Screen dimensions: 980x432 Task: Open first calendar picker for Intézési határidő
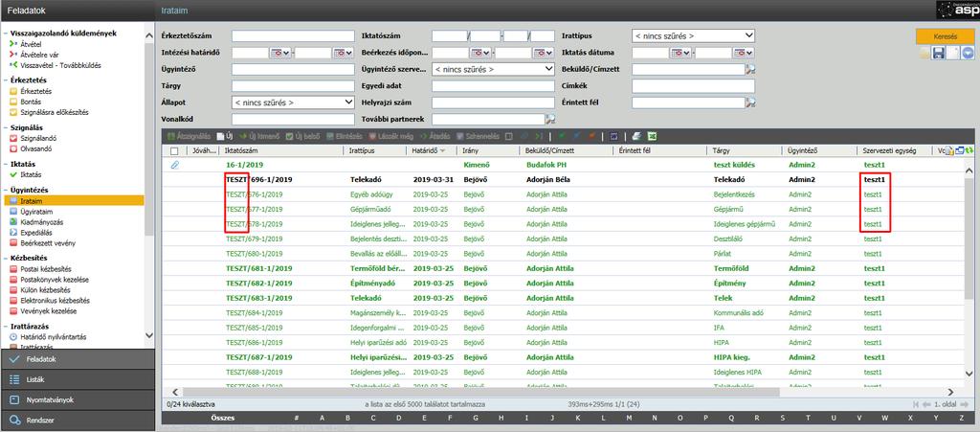point(280,53)
